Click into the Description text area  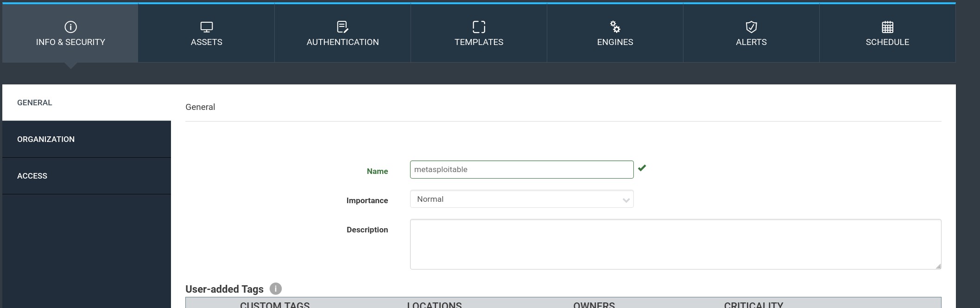click(x=675, y=244)
